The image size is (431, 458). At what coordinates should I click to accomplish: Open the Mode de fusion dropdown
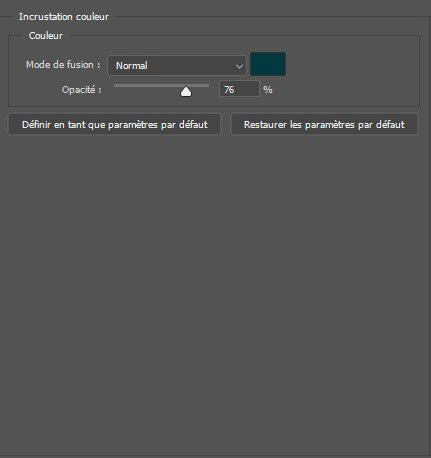(x=177, y=65)
